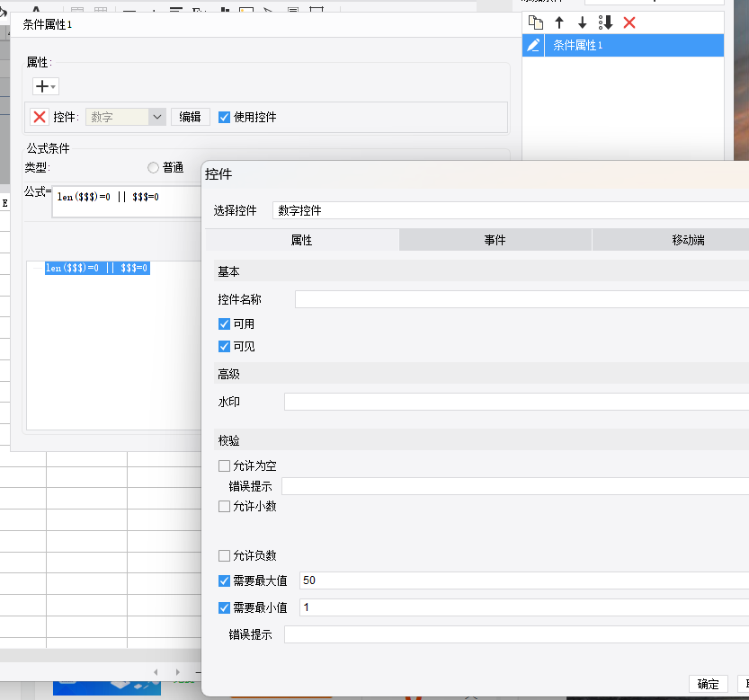749x700 pixels.
Task: Enable the 允许为空 checkbox
Action: click(x=225, y=465)
